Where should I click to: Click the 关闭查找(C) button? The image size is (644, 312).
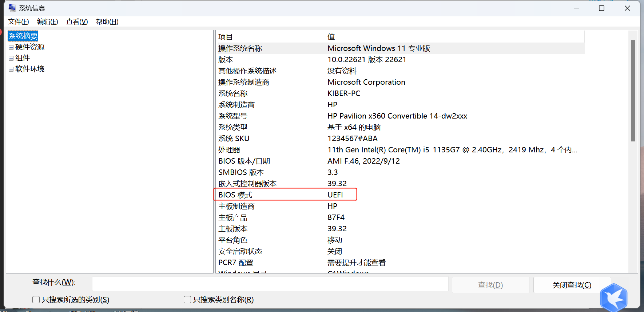[x=572, y=285]
